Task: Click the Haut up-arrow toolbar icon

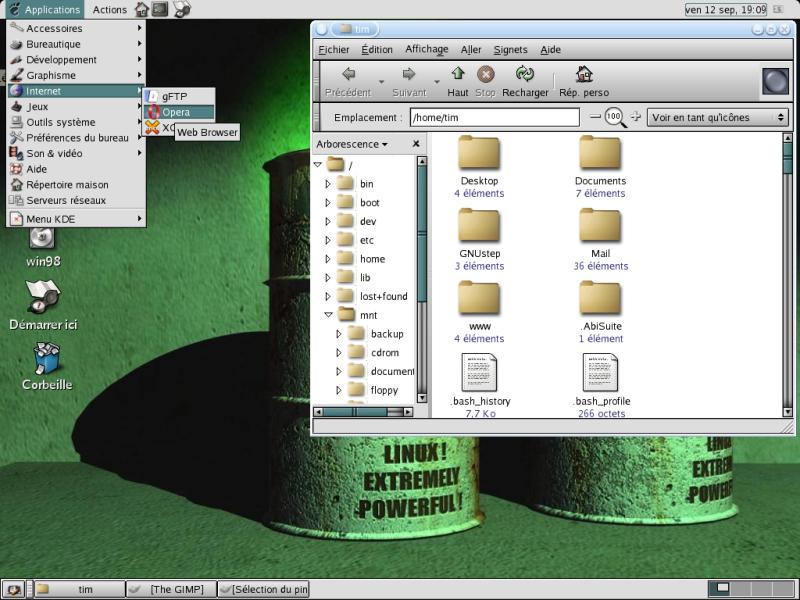Action: tap(458, 75)
